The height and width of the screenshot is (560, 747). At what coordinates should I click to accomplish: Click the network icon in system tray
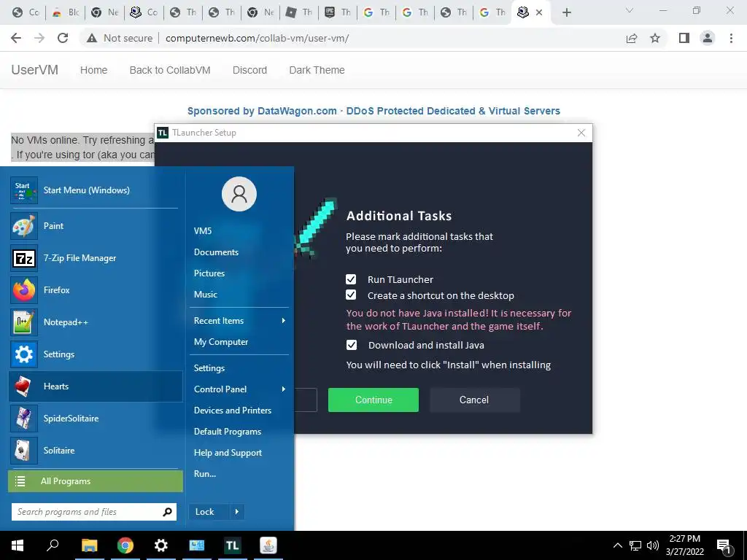tap(635, 545)
